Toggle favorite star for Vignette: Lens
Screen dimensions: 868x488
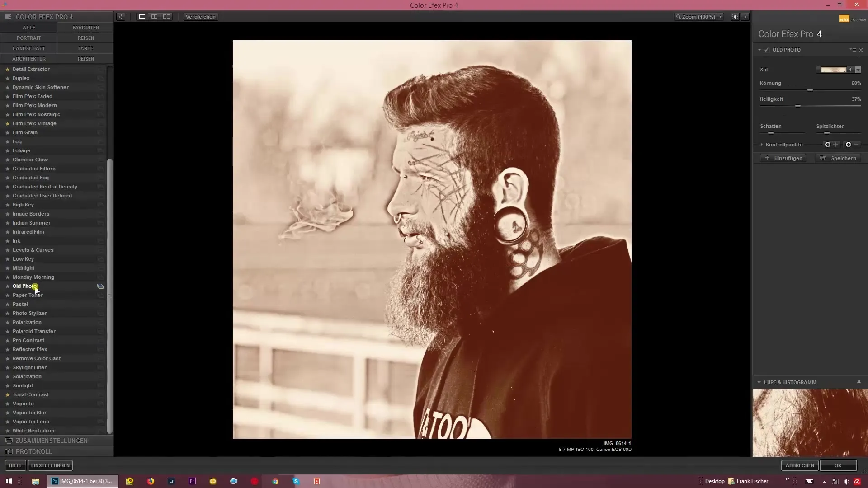click(8, 422)
